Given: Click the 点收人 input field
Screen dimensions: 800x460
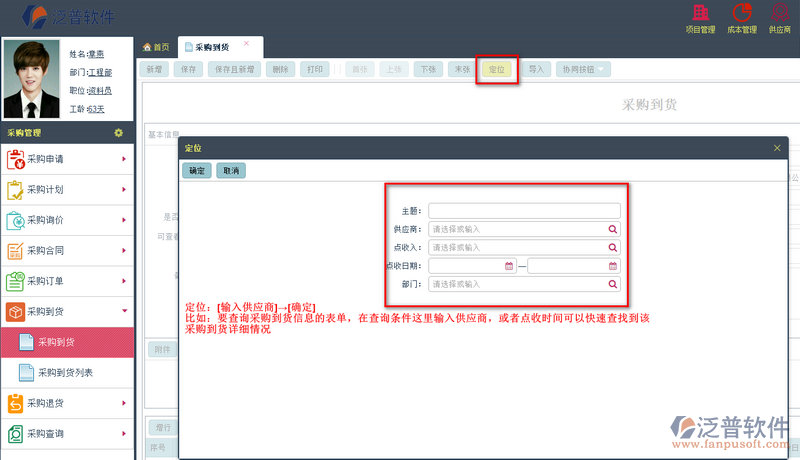Looking at the screenshot, I should 524,248.
